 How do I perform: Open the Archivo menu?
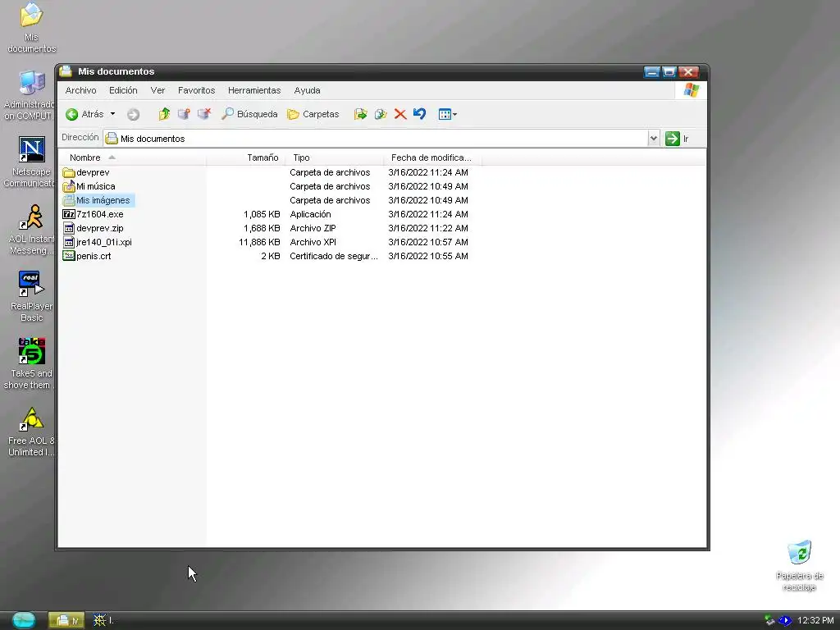(81, 90)
